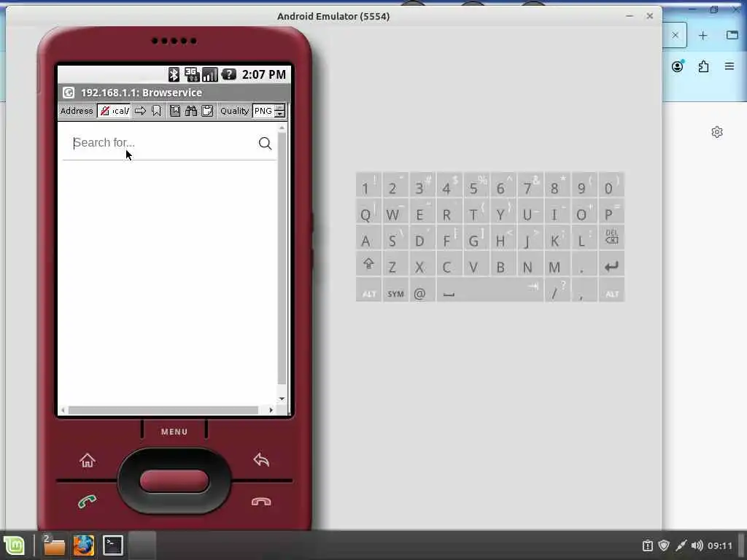Viewport: 747px width, 560px height.
Task: Click the M key on keyboard
Action: 557,265
